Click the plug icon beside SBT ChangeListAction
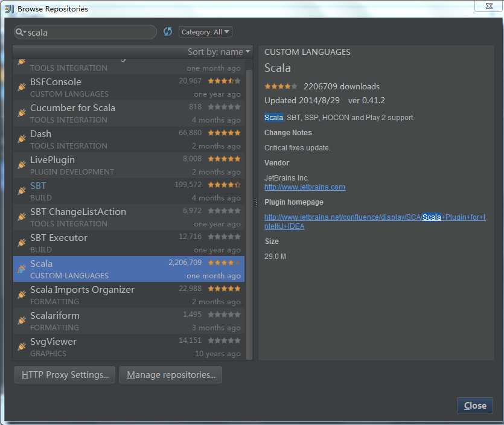 pos(22,217)
